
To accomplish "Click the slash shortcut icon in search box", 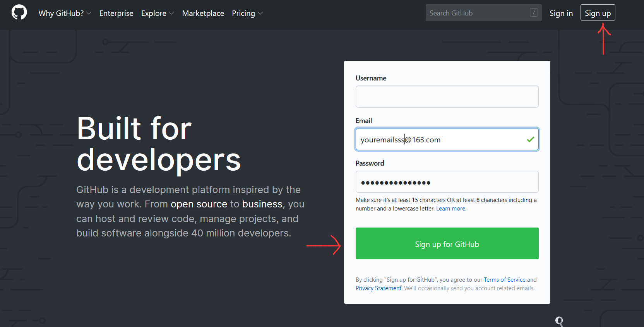I will (x=534, y=13).
